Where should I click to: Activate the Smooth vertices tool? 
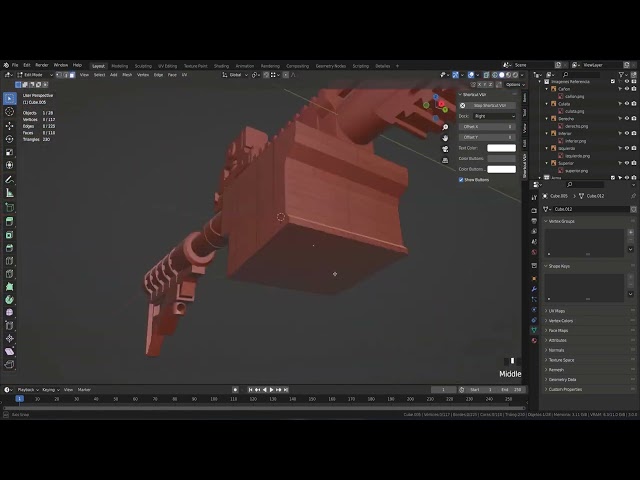point(10,313)
